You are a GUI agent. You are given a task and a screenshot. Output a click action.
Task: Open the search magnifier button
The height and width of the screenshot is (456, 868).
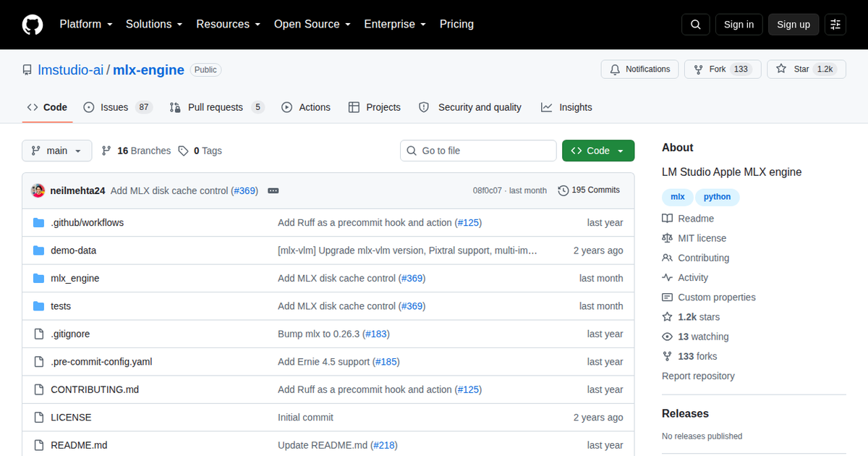click(695, 25)
